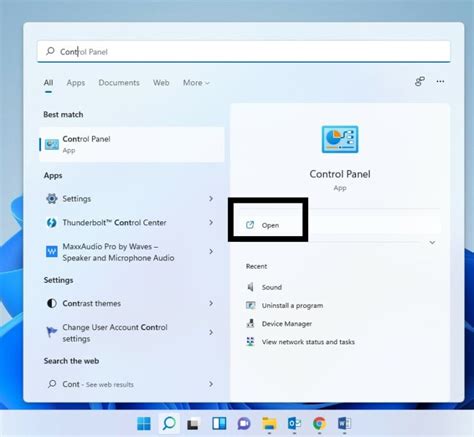The width and height of the screenshot is (474, 437).
Task: Select Contrast themes setting
Action: coord(132,303)
